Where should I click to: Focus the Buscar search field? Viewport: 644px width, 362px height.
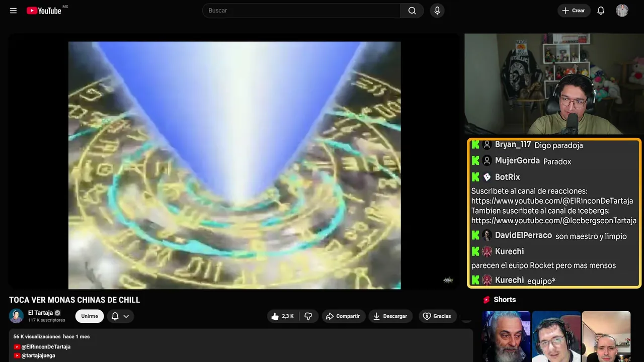[x=301, y=11]
